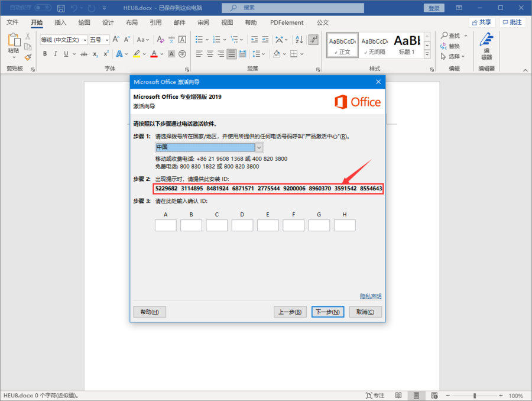
Task: Click the Italic formatting icon
Action: (56, 54)
